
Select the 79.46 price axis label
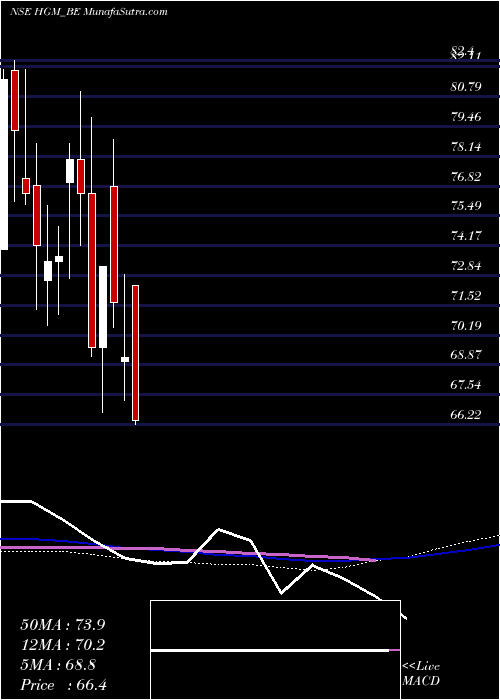pyautogui.click(x=466, y=117)
